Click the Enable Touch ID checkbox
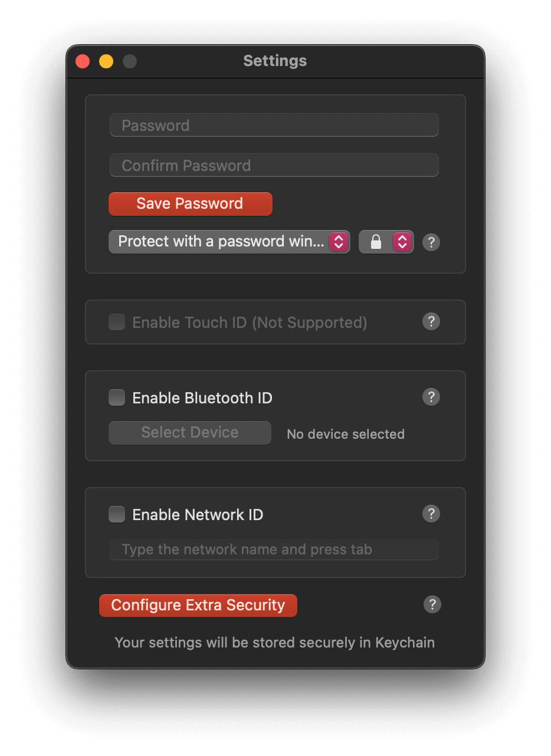 coord(116,322)
